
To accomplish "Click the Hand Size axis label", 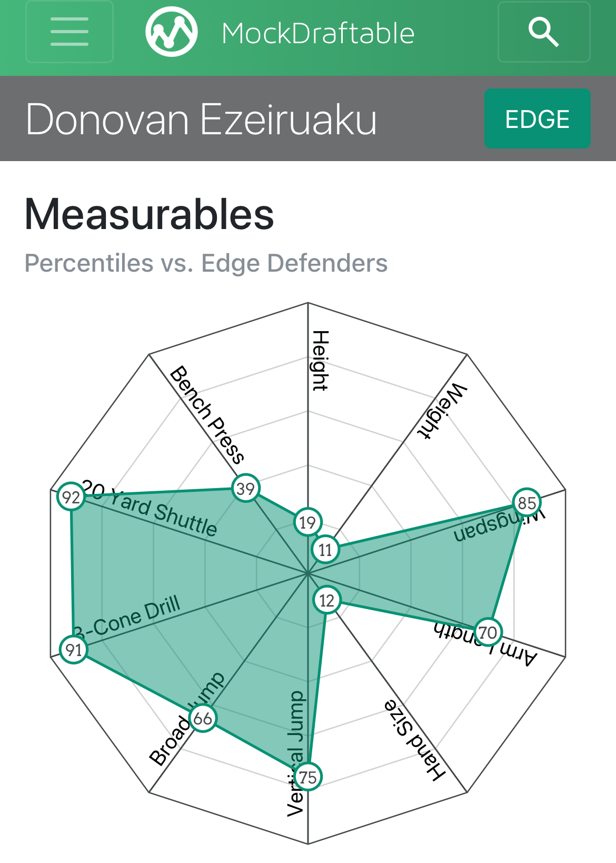I will coord(415,740).
